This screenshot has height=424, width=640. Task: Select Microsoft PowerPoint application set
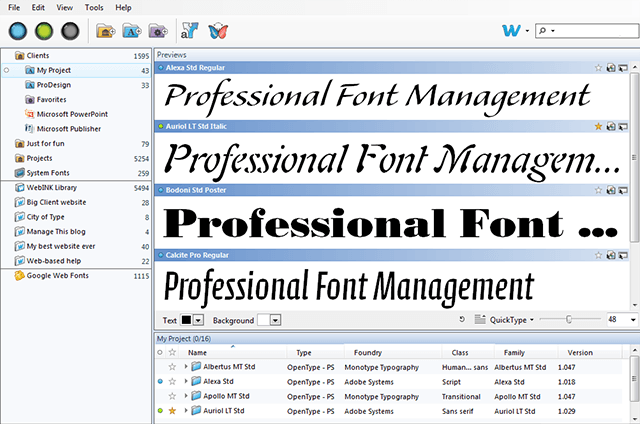click(x=76, y=114)
